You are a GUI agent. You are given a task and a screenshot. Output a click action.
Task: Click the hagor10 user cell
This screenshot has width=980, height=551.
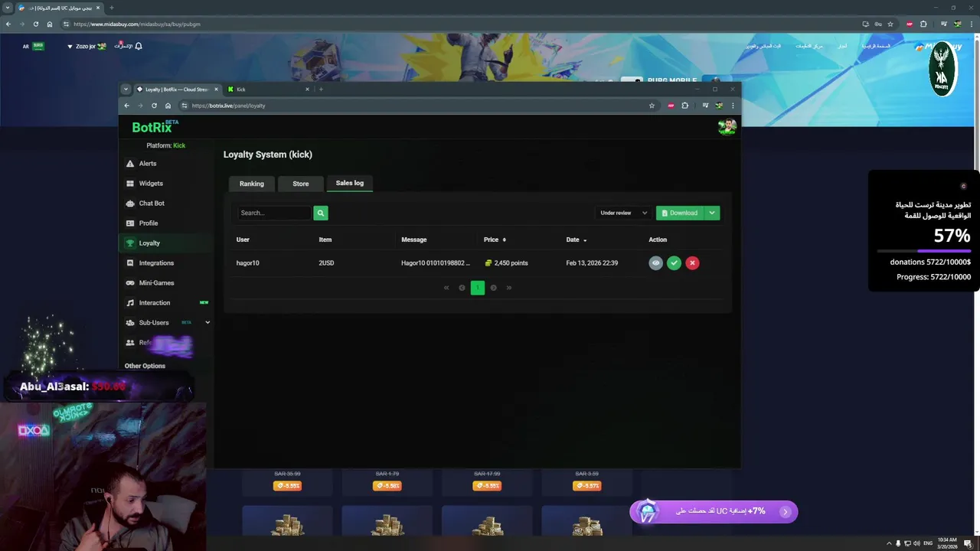[x=247, y=262]
